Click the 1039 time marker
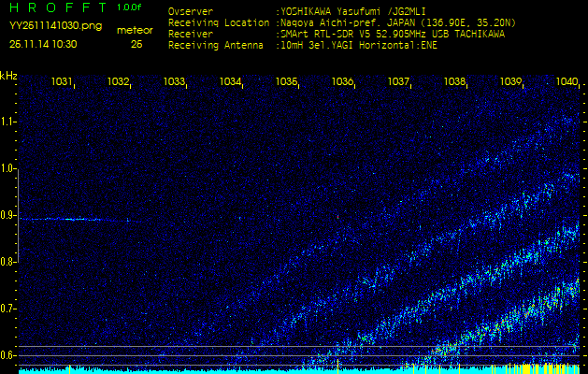The width and height of the screenshot is (588, 374). click(510, 81)
